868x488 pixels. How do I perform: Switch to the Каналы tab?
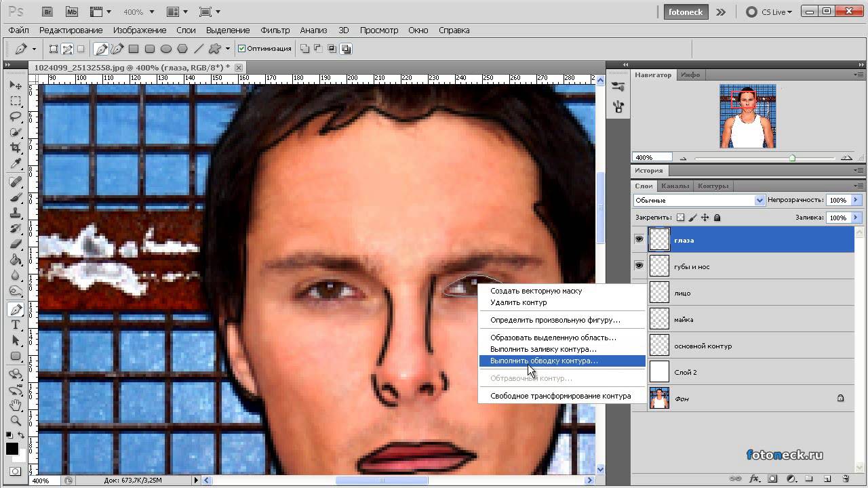tap(675, 186)
